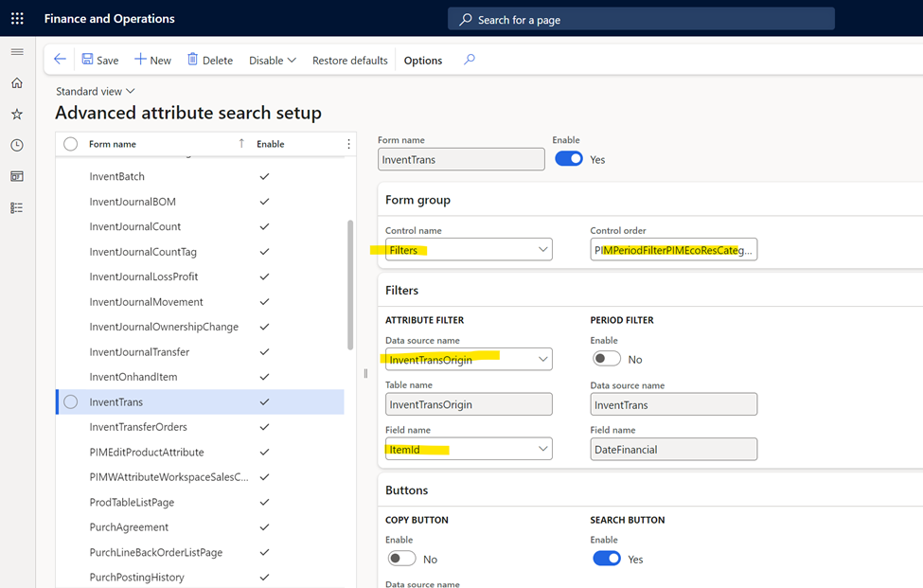
Task: Click the Enable column header
Action: [x=270, y=144]
